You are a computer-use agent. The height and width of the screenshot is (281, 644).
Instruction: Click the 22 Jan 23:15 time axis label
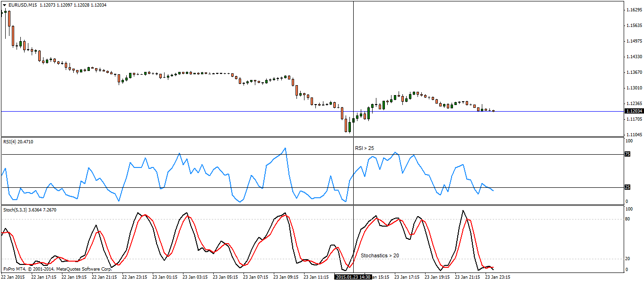pyautogui.click(x=135, y=277)
